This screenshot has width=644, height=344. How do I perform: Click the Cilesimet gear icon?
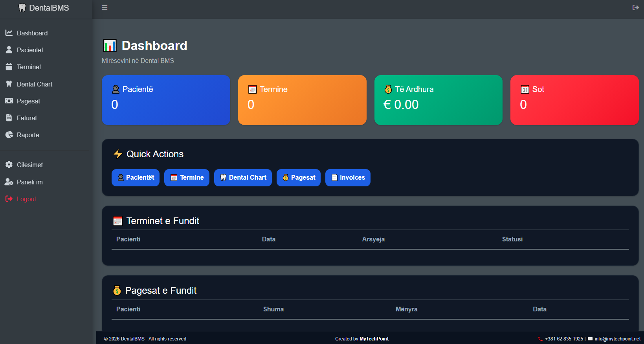9,165
